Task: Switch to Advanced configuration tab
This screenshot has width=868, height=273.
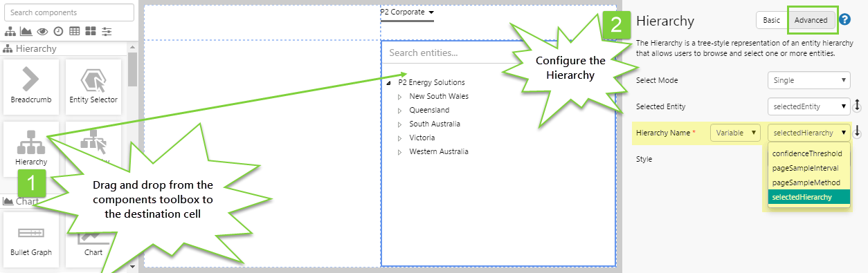Action: pyautogui.click(x=811, y=20)
